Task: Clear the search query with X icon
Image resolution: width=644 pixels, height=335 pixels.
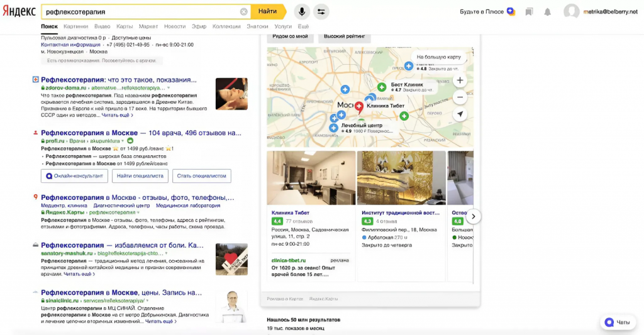Action: point(243,12)
